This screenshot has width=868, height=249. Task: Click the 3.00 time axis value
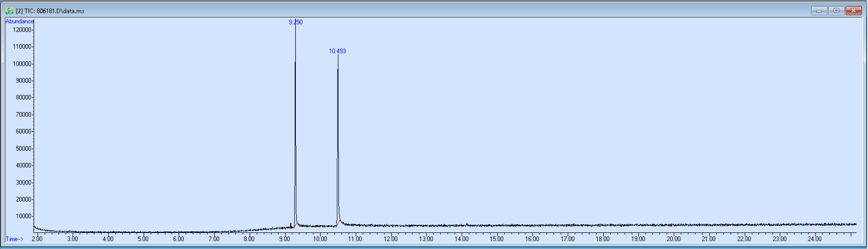pos(72,239)
